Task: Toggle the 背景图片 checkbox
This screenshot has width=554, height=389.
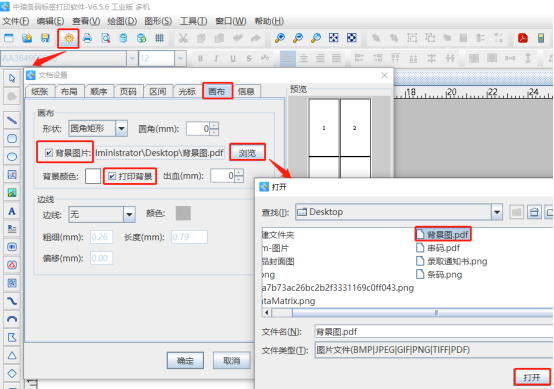Action: 49,153
